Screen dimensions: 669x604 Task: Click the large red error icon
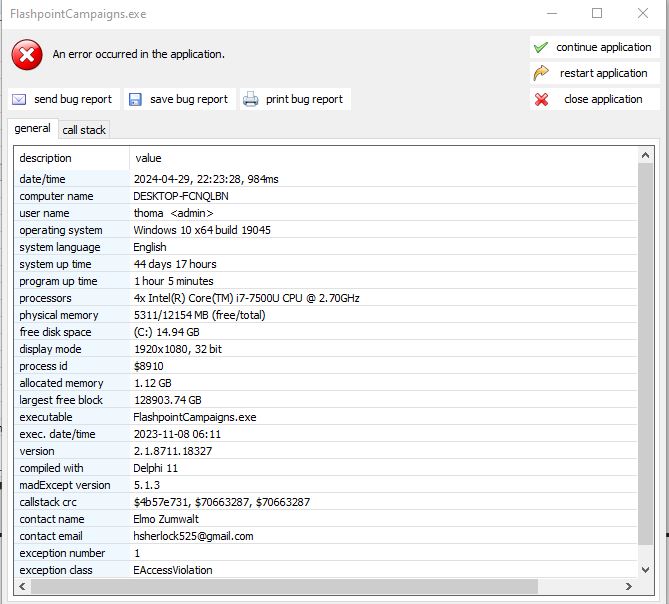(27, 55)
